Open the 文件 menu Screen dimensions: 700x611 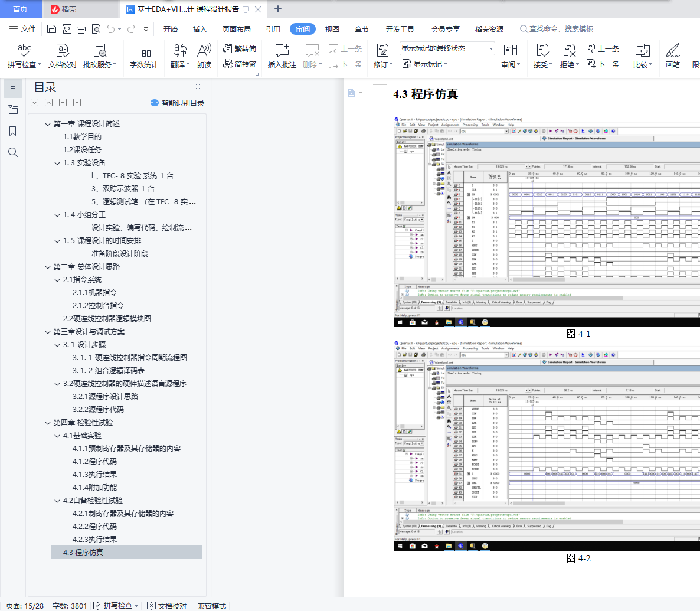pyautogui.click(x=23, y=29)
